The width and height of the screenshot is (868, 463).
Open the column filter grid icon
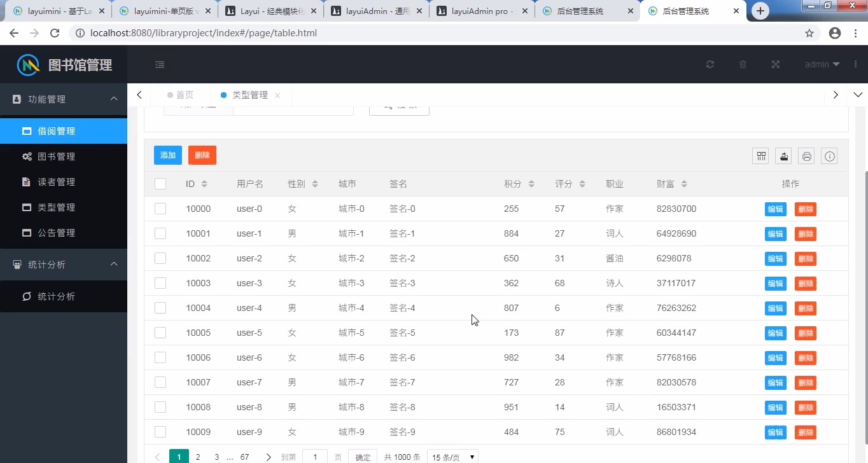pyautogui.click(x=760, y=156)
